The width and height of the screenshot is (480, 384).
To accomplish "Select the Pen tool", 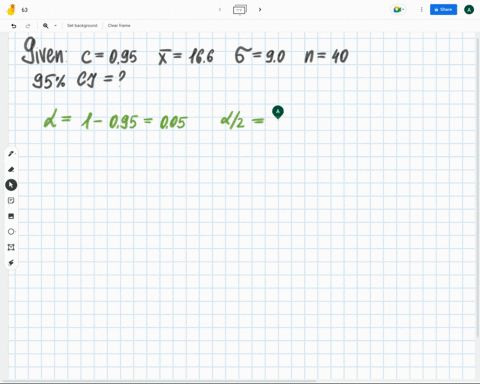I will pos(11,154).
